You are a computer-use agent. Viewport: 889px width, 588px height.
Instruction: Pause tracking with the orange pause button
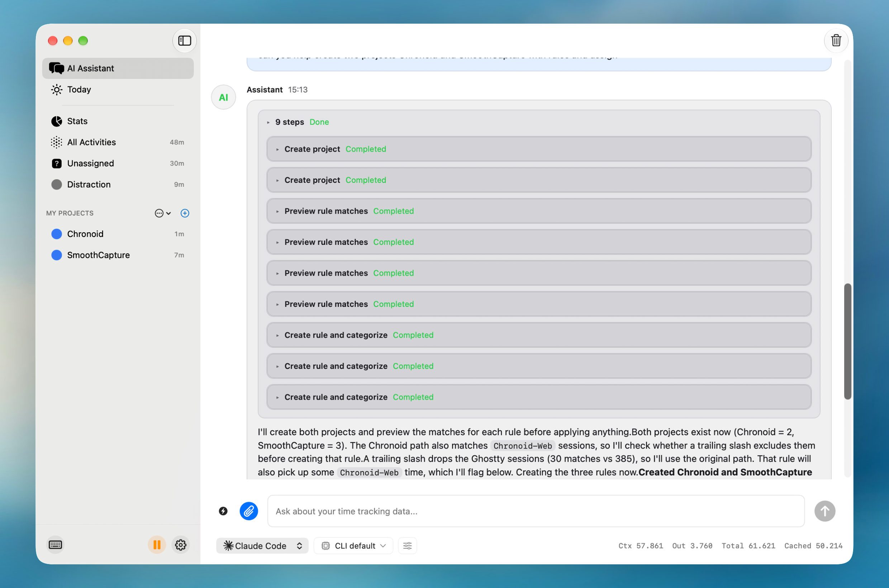pos(157,545)
